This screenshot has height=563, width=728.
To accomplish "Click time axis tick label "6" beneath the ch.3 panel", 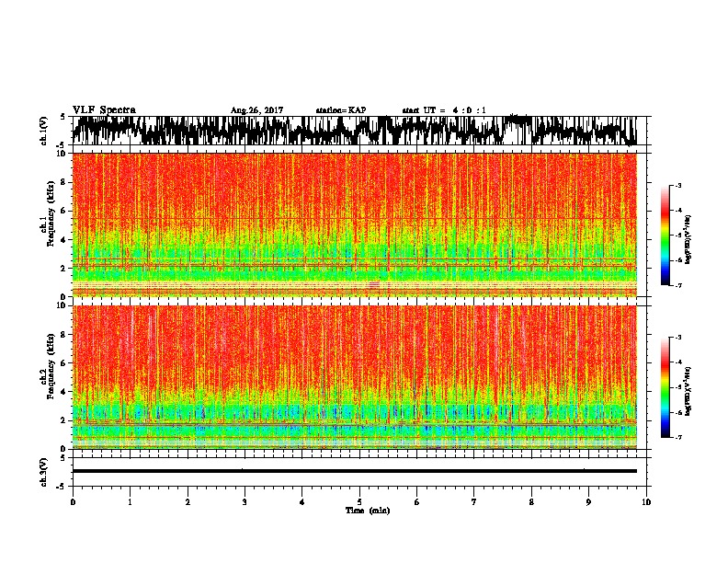I will click(416, 502).
